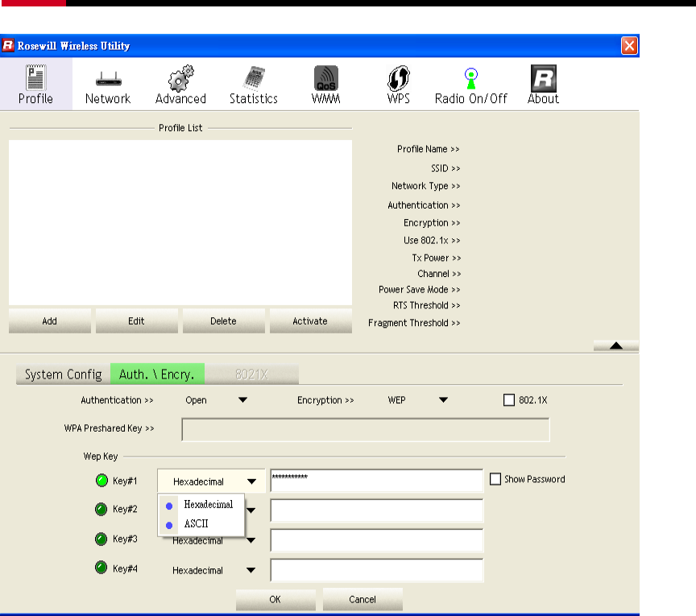
Task: Switch to System Config tab
Action: tap(63, 374)
